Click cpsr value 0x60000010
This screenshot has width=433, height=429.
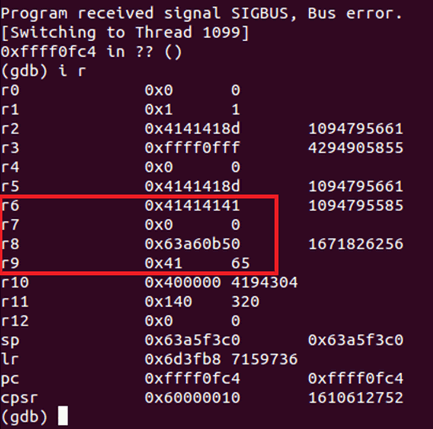[192, 398]
